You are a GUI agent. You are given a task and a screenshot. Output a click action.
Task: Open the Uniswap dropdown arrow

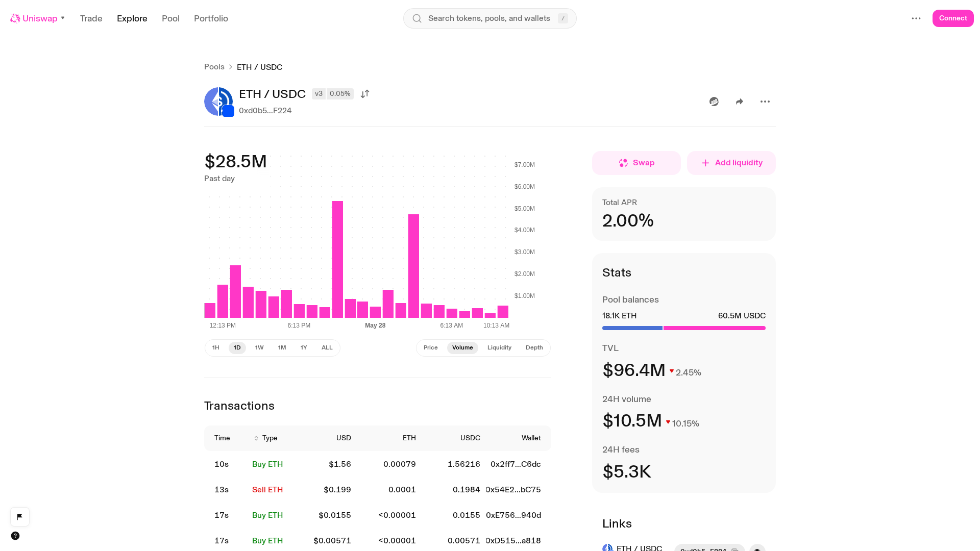pos(63,18)
